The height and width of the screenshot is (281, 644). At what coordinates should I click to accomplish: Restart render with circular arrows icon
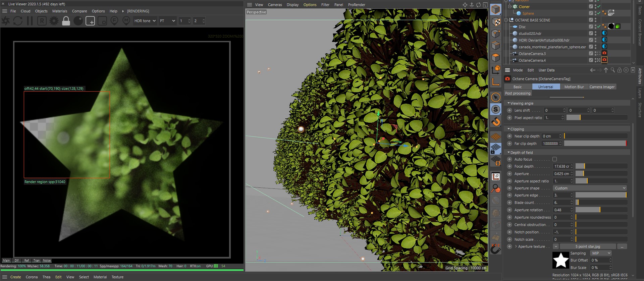coord(18,21)
